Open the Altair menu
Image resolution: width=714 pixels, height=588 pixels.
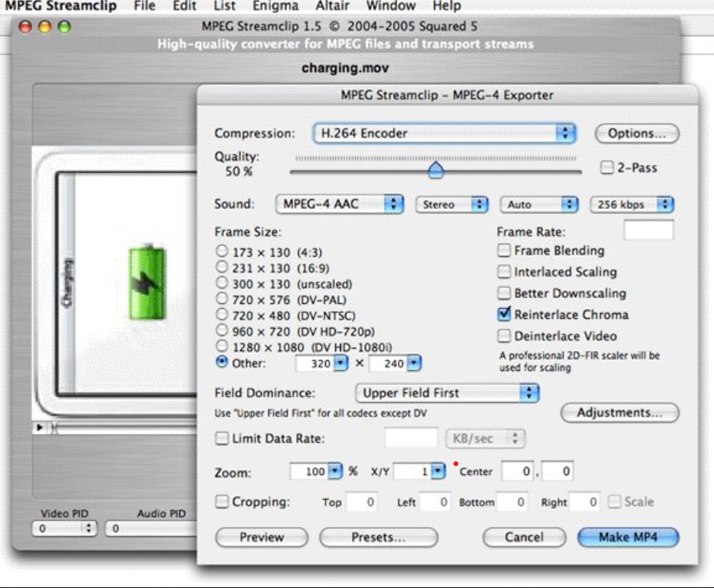click(x=333, y=6)
